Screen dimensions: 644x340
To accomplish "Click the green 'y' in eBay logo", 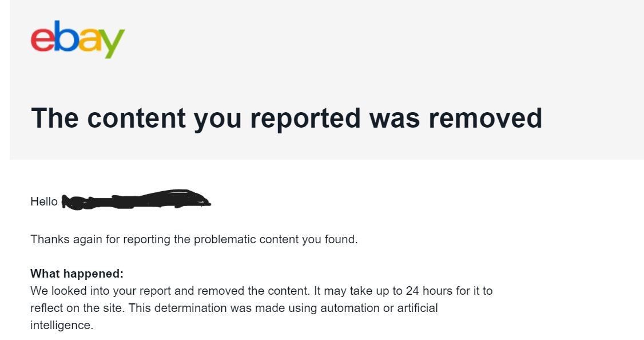I will [x=112, y=44].
